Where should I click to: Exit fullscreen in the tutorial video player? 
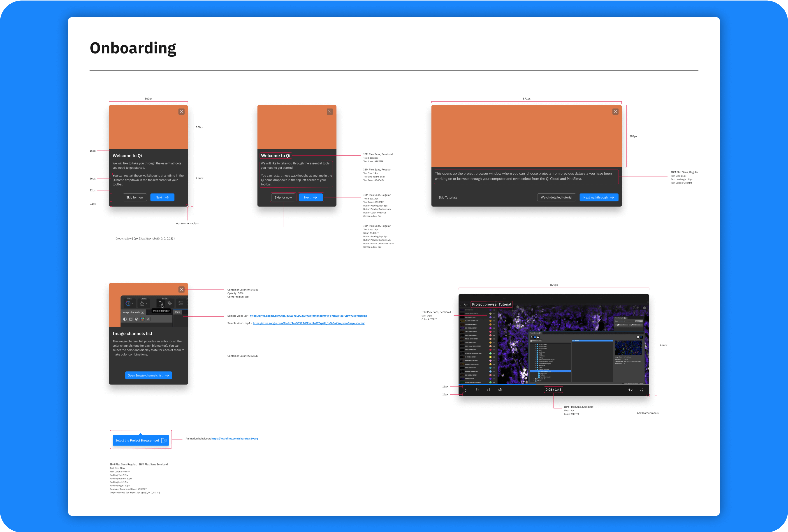coord(642,390)
